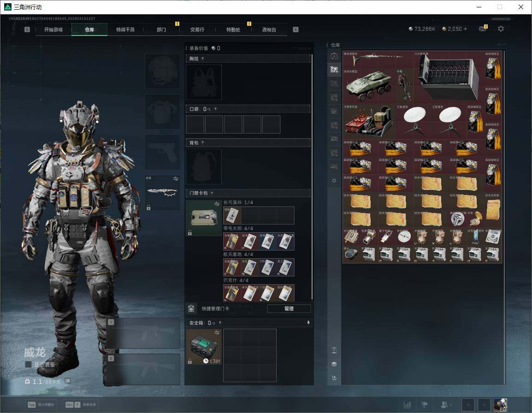This screenshot has width=532, height=413.
Task: Select the wristwatch item in stash bottom row
Action: click(351, 254)
